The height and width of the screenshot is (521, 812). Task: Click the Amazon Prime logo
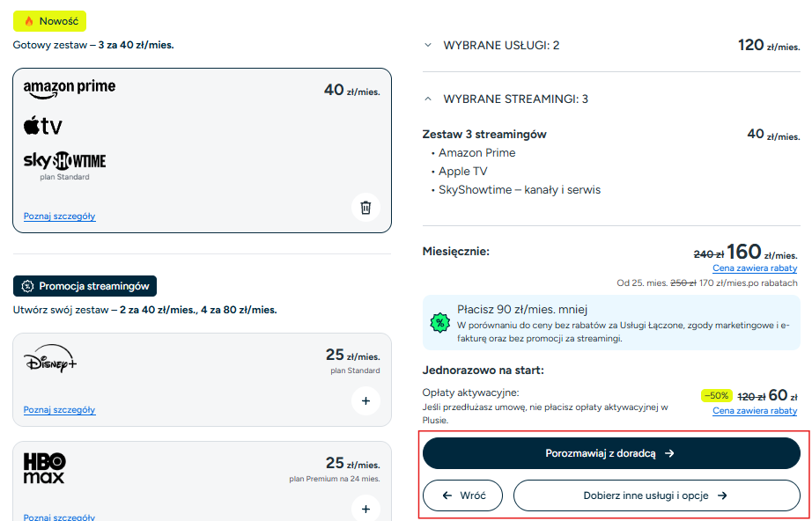tap(70, 89)
